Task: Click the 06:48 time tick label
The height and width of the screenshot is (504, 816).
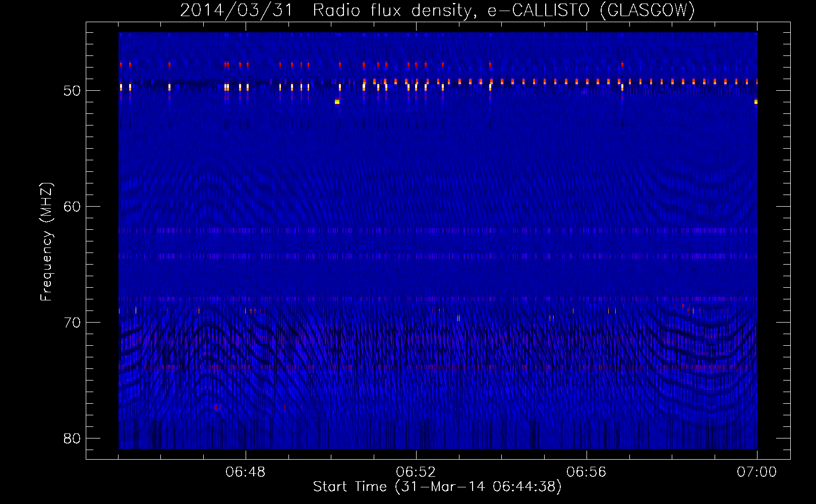Action: tap(246, 472)
